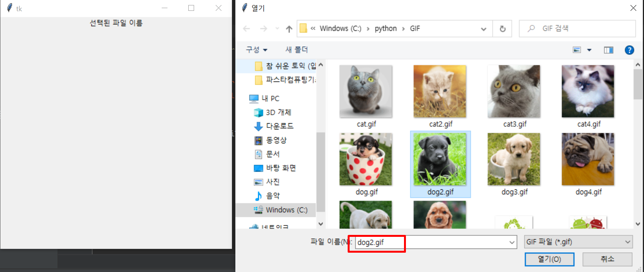Click the feather icon in 열기 dialog title
This screenshot has height=272, width=644.
point(244,8)
